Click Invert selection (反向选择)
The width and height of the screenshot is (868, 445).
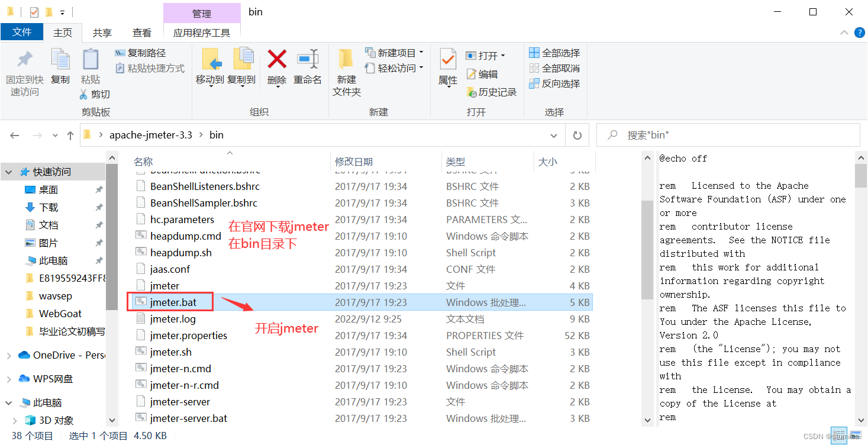coord(554,83)
